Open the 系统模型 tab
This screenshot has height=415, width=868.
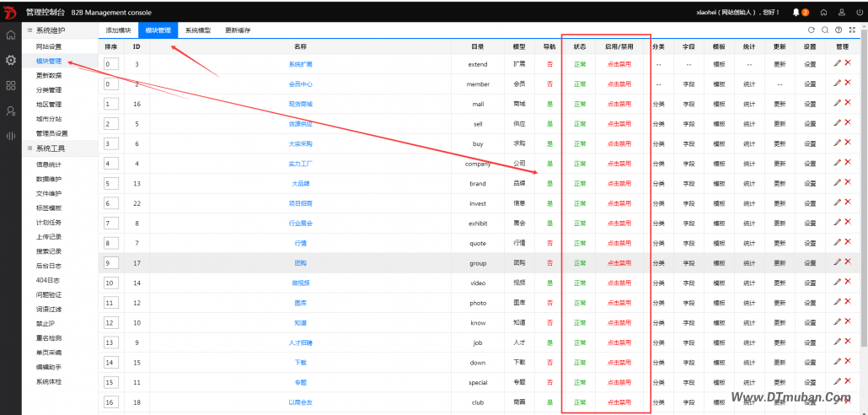pyautogui.click(x=199, y=30)
